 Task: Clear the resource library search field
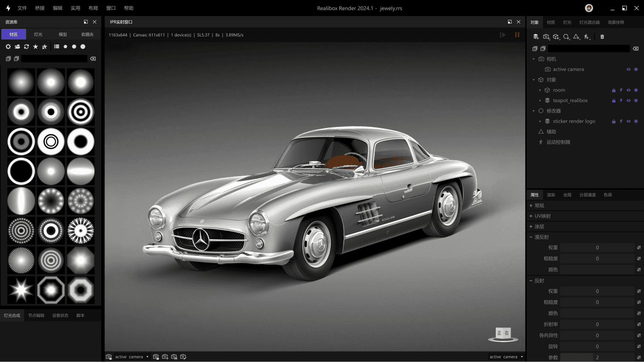93,59
